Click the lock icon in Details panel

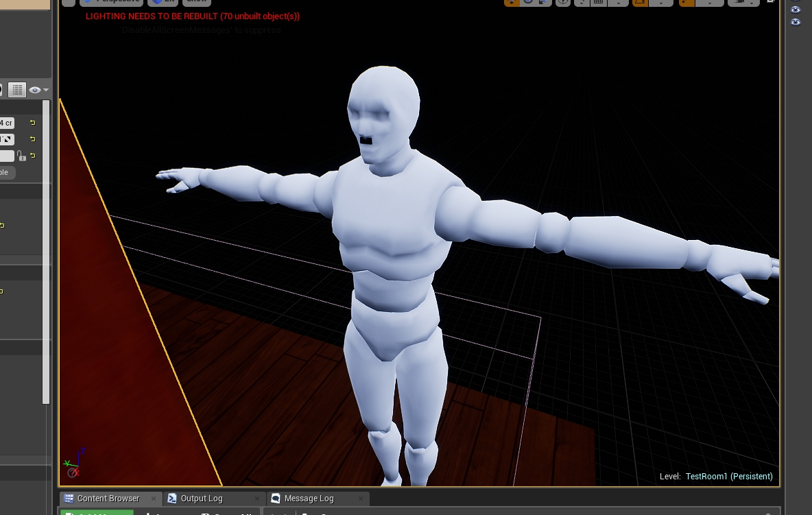pyautogui.click(x=22, y=156)
